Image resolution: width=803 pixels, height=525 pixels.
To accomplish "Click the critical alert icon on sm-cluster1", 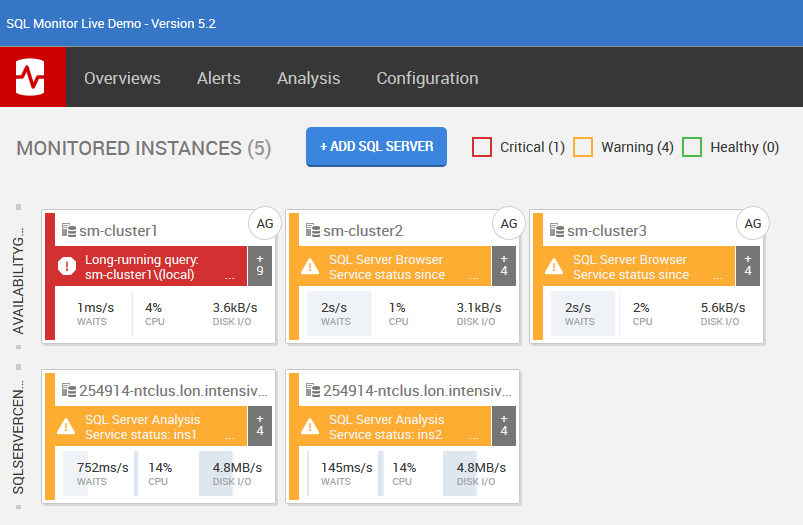I will coord(67,267).
